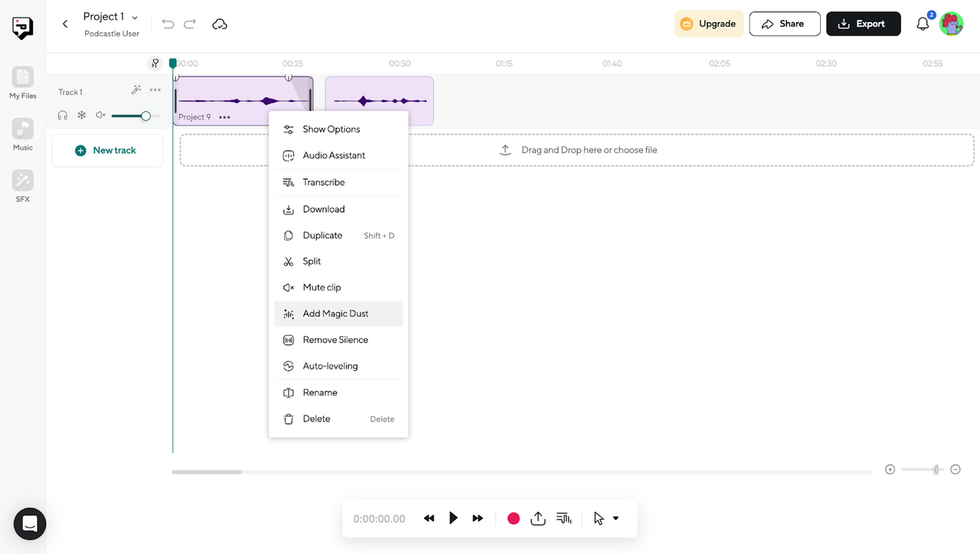This screenshot has height=554, width=980.
Task: Open the three-dot menu next to Track 1
Action: (x=155, y=90)
